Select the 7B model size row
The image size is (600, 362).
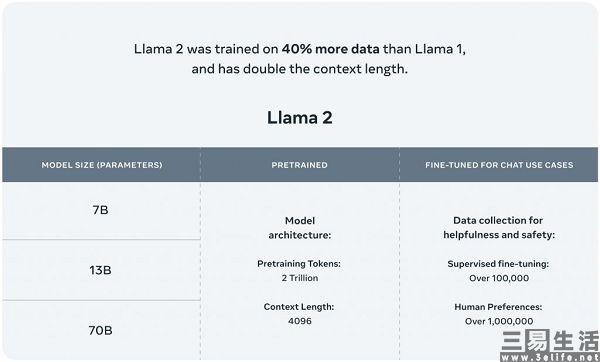101,210
